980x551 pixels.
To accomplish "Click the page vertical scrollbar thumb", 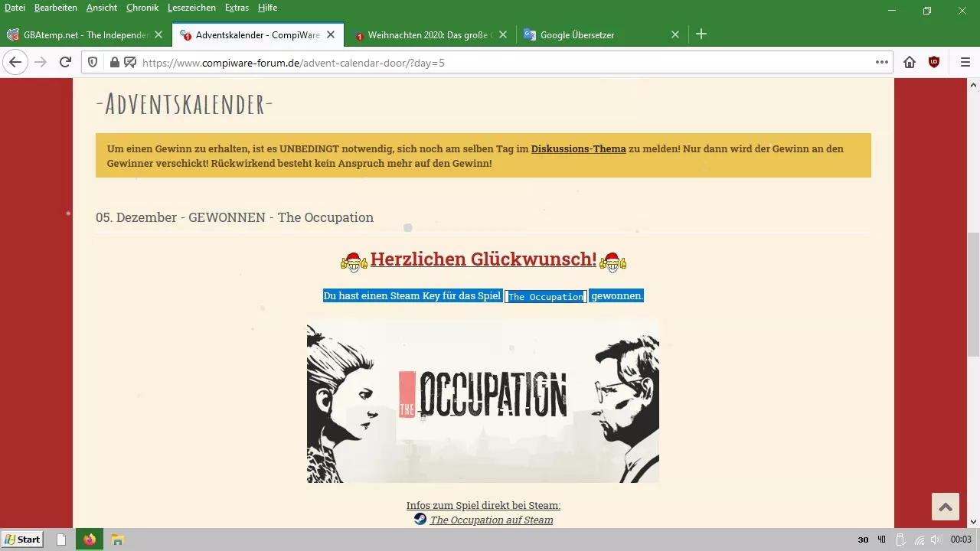I will (x=973, y=295).
